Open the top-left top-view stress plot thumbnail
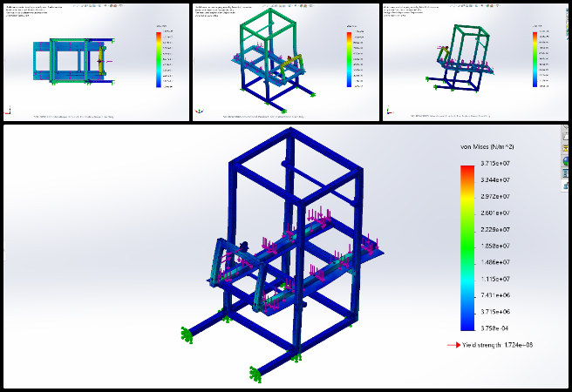Screen dimensions: 572x392 94,61
